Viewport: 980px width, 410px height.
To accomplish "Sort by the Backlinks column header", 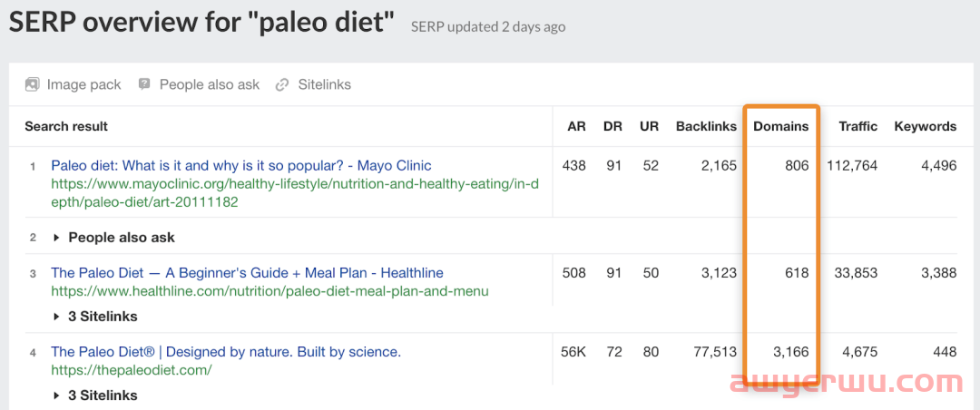I will coord(706,126).
